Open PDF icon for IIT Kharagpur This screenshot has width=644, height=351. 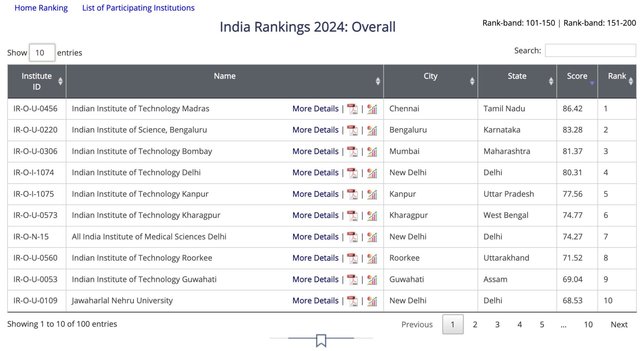point(352,216)
